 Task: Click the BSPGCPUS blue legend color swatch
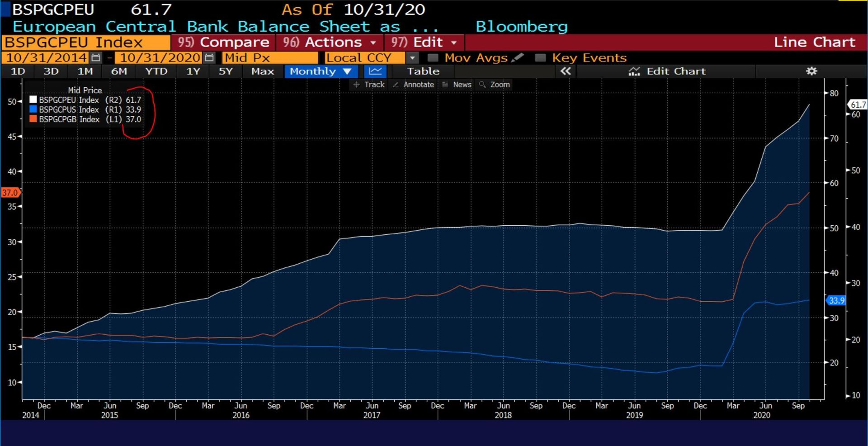click(x=33, y=109)
